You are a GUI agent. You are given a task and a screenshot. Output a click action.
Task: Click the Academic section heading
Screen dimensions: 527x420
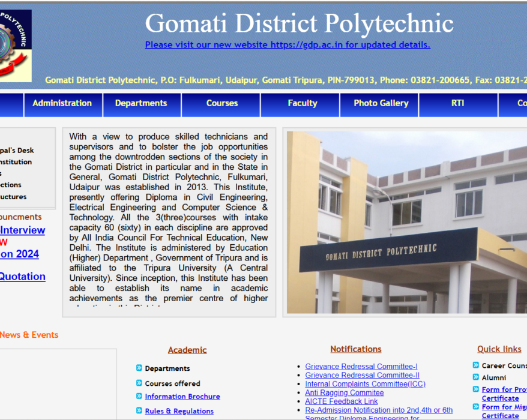coord(187,350)
